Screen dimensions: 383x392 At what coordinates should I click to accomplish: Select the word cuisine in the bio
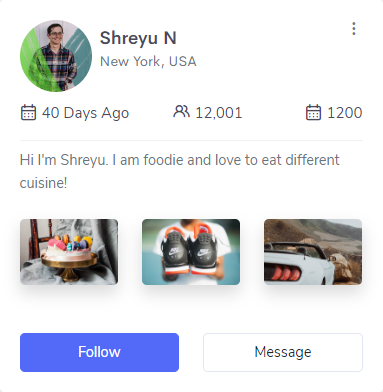[43, 183]
